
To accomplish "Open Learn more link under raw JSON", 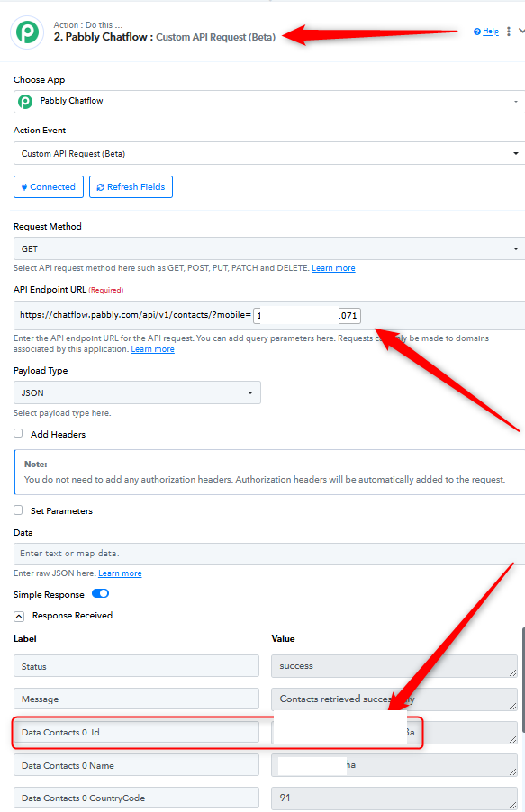I will [x=120, y=573].
